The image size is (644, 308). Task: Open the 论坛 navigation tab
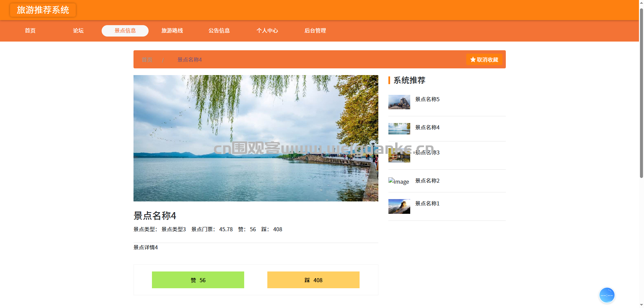click(78, 31)
